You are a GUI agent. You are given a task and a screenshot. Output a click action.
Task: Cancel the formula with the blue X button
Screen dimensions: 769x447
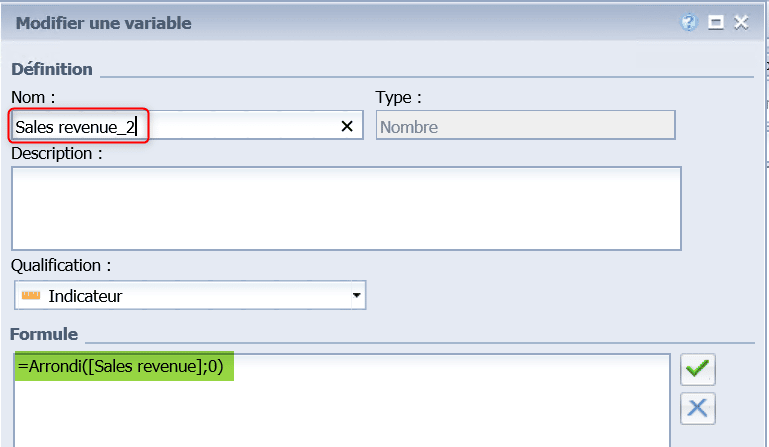(697, 408)
